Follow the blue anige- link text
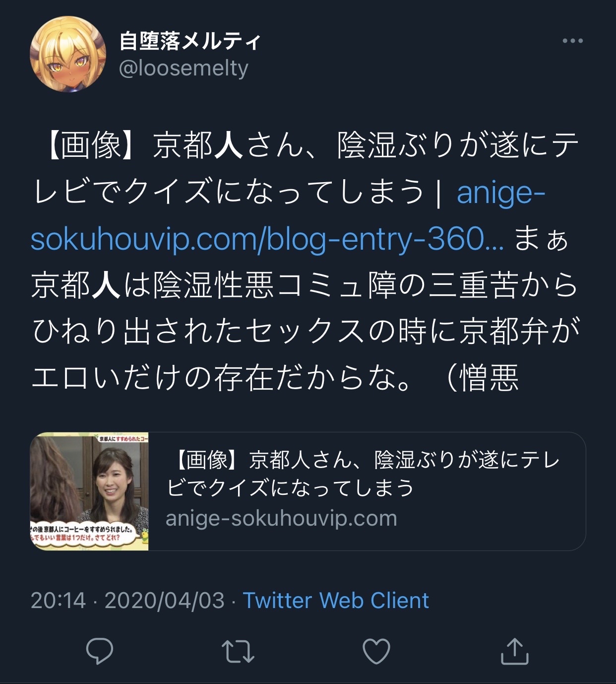Screen dimensions: 616x684 [501, 193]
